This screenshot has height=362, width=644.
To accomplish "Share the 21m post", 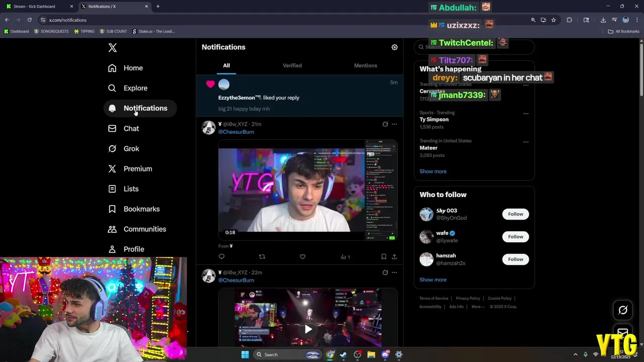I will tap(394, 257).
